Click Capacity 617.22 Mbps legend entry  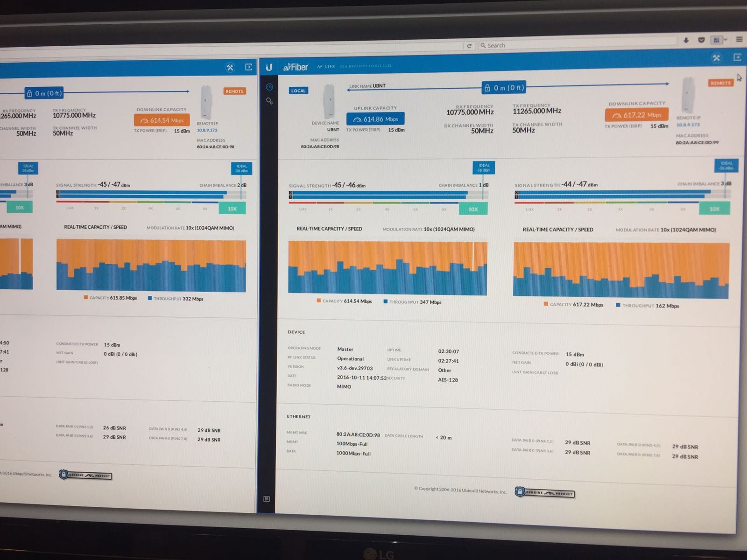click(x=574, y=305)
